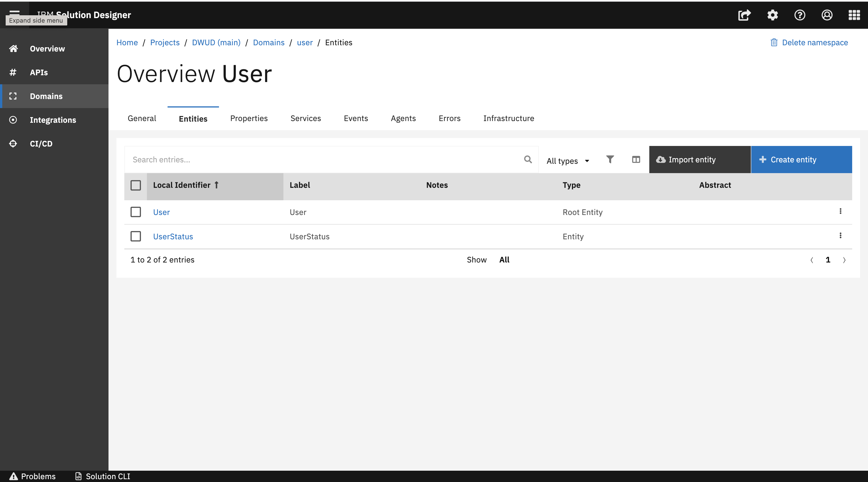The height and width of the screenshot is (482, 868).
Task: Click the search magnifier icon
Action: (528, 159)
